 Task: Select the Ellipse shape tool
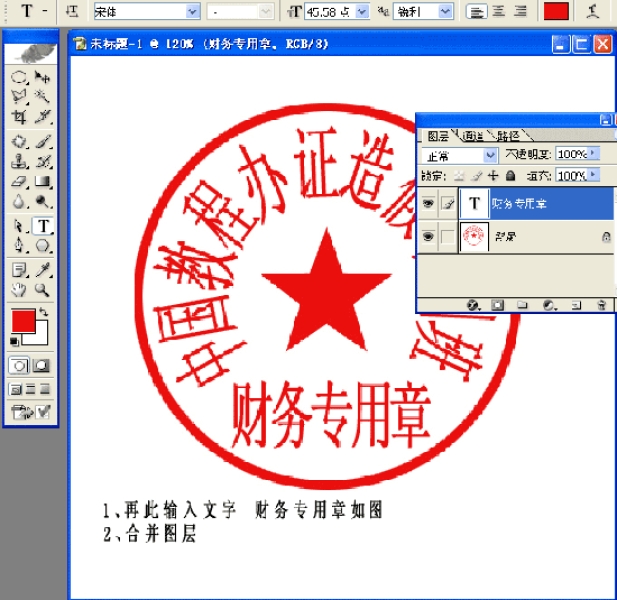coord(42,246)
